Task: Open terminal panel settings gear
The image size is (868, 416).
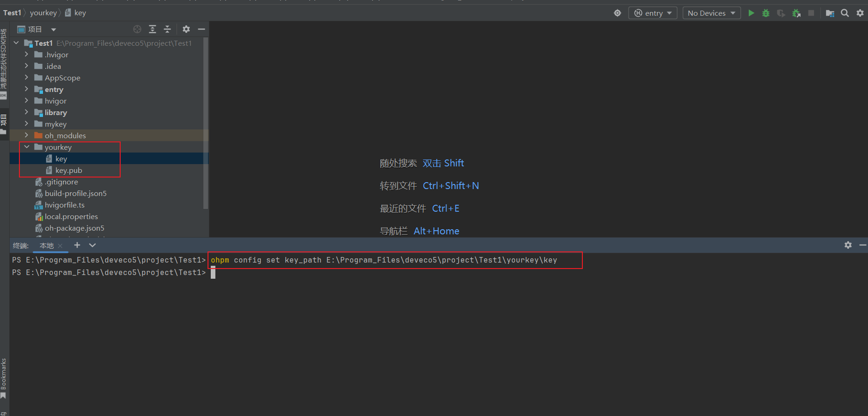Action: [x=848, y=245]
